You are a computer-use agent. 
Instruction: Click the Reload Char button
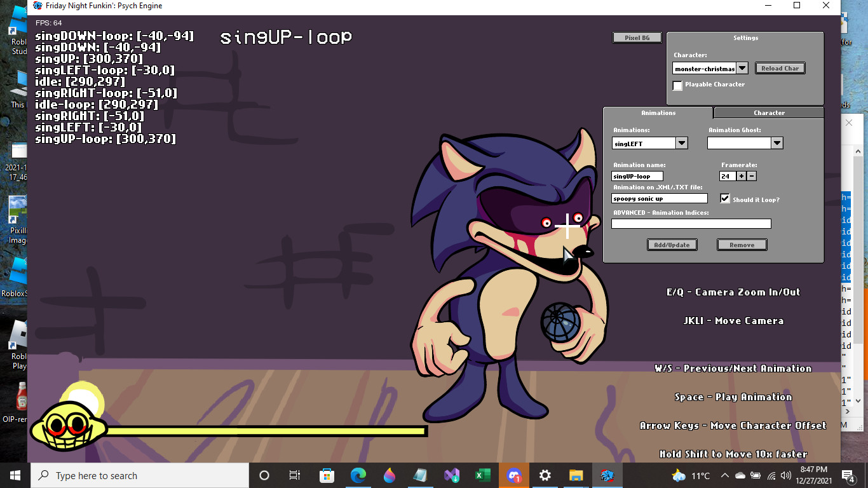[780, 68]
